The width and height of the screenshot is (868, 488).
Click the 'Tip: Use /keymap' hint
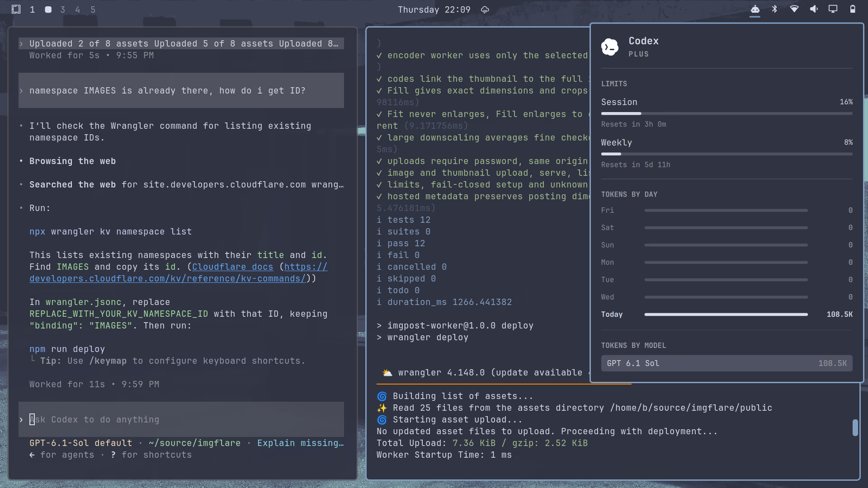[x=173, y=361]
